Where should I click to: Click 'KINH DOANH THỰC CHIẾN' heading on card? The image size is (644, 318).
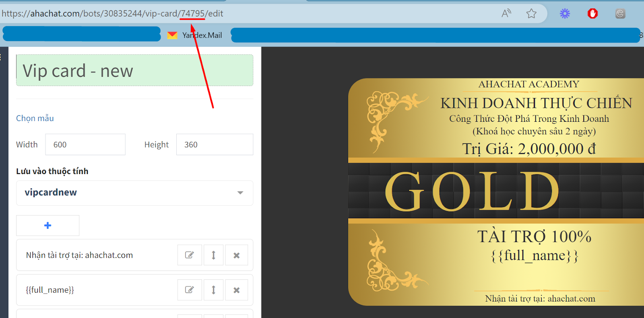(536, 103)
